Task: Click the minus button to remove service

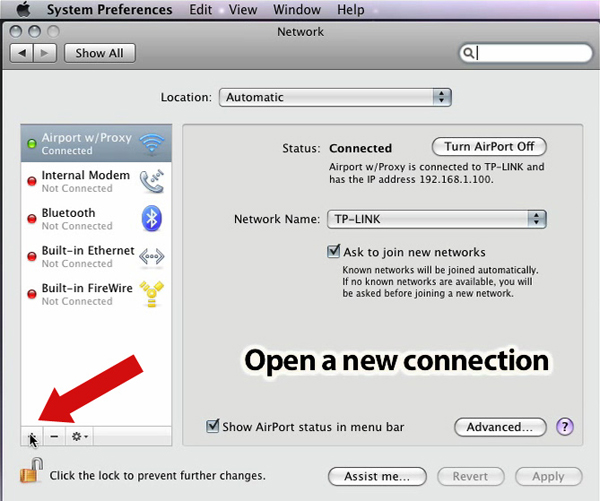Action: point(54,437)
